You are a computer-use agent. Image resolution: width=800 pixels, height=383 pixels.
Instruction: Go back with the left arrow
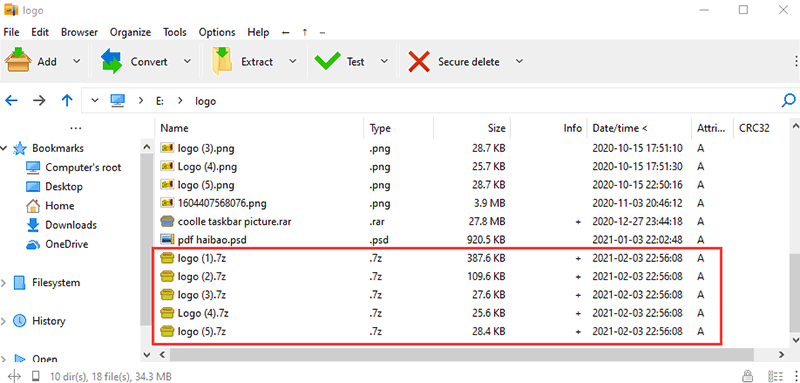(11, 100)
